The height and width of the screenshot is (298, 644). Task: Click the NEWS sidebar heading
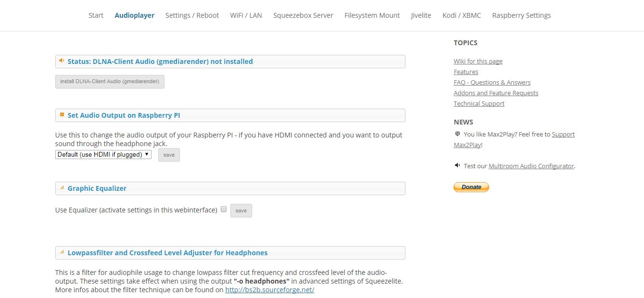(x=463, y=122)
